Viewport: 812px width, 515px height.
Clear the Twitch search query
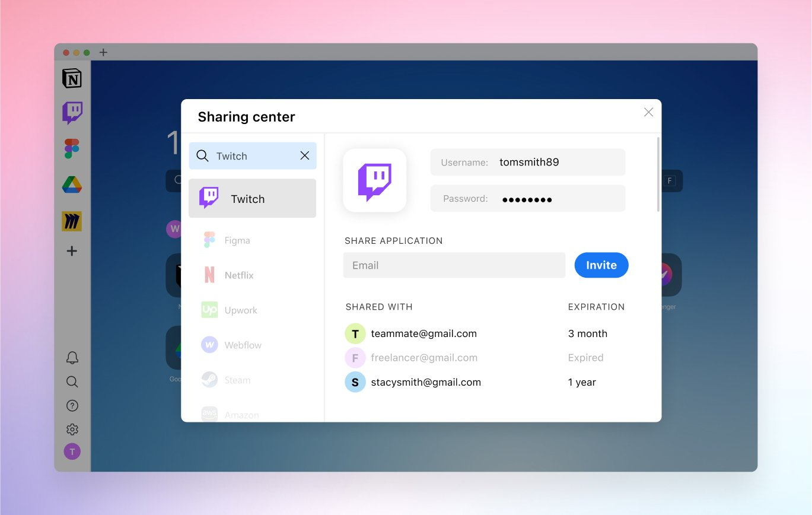coord(305,155)
